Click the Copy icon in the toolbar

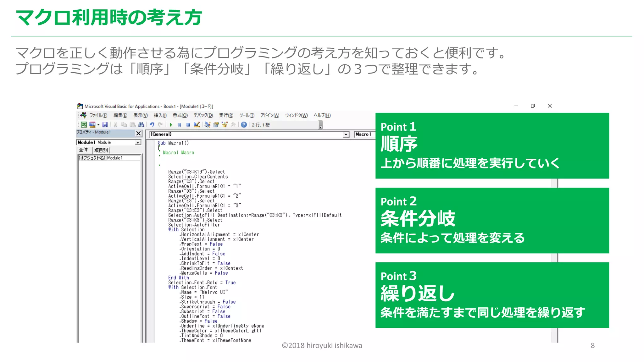[124, 125]
